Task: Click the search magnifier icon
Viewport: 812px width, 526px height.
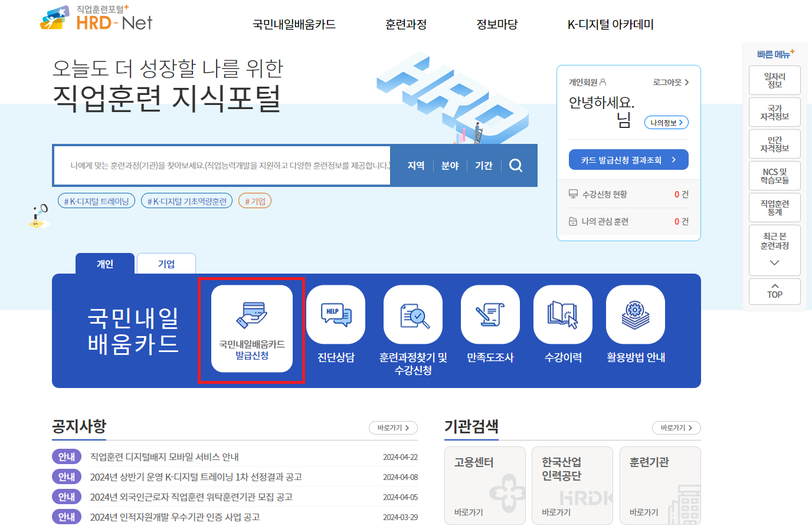Action: pos(516,166)
